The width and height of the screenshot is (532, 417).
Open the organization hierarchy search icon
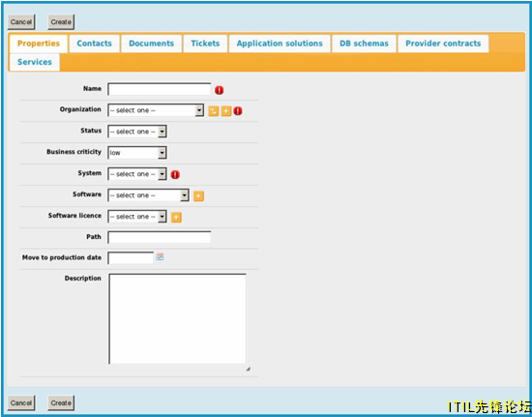pos(214,111)
